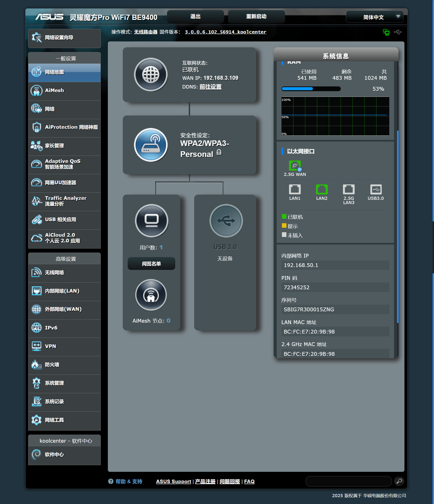Click the 阅览名单 client list button
The height and width of the screenshot is (504, 434).
coord(151,263)
